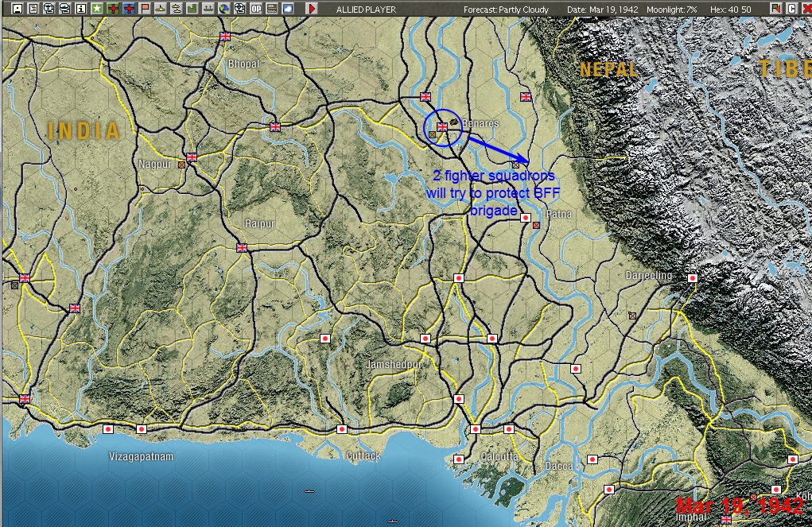Screen dimensions: 812x527
Task: Click the green ship toolbar icon
Action: click(x=208, y=8)
